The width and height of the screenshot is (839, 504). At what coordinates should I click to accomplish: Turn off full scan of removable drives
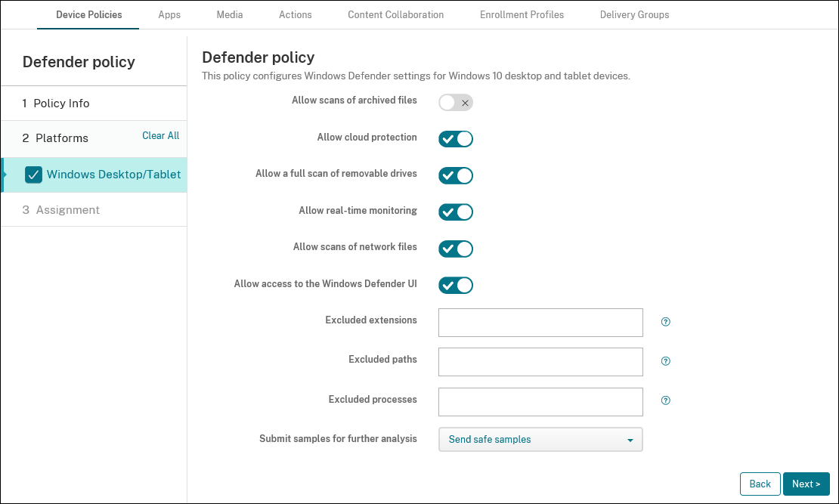pos(456,175)
